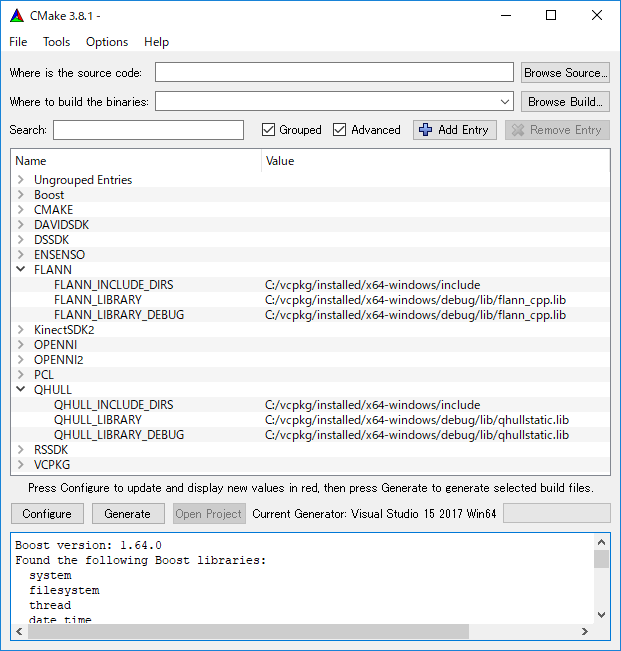The width and height of the screenshot is (621, 651).
Task: Click the Add Entry button
Action: [x=455, y=130]
